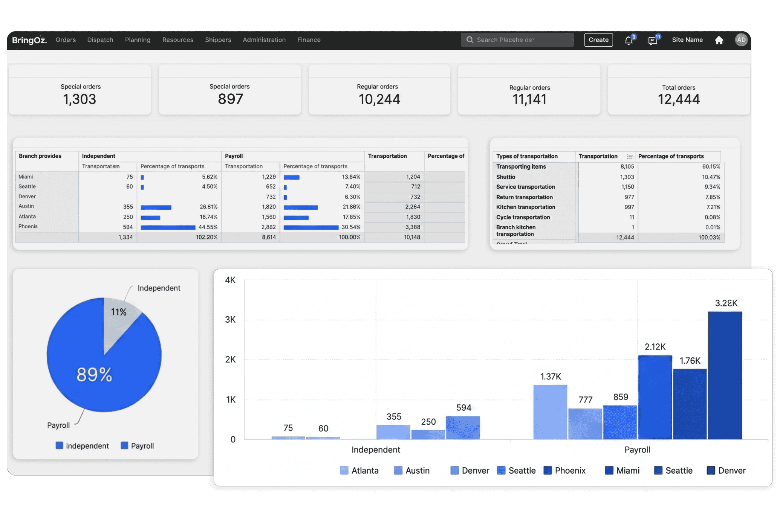Click the Site Name label
Viewport: 780px width, 532px height.
coord(687,40)
